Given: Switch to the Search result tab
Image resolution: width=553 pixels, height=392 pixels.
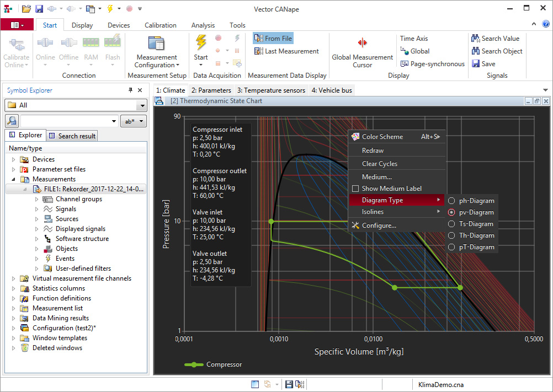Looking at the screenshot, I should click(x=72, y=136).
